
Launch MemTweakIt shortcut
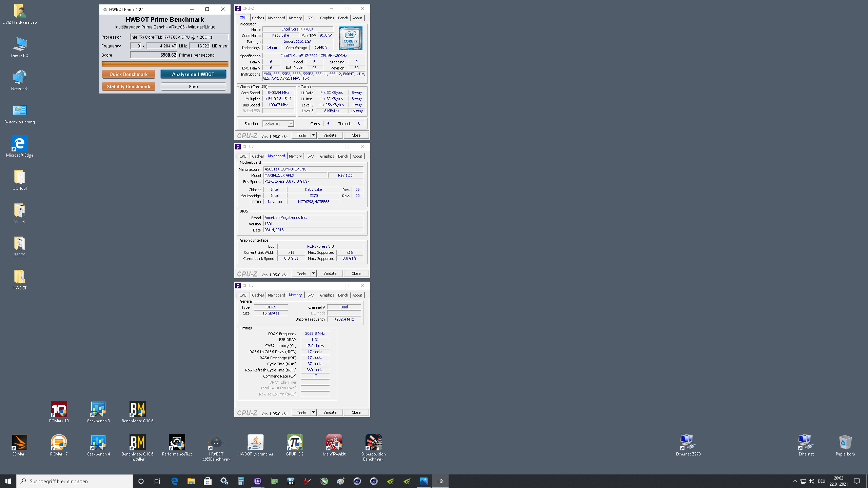[334, 446]
